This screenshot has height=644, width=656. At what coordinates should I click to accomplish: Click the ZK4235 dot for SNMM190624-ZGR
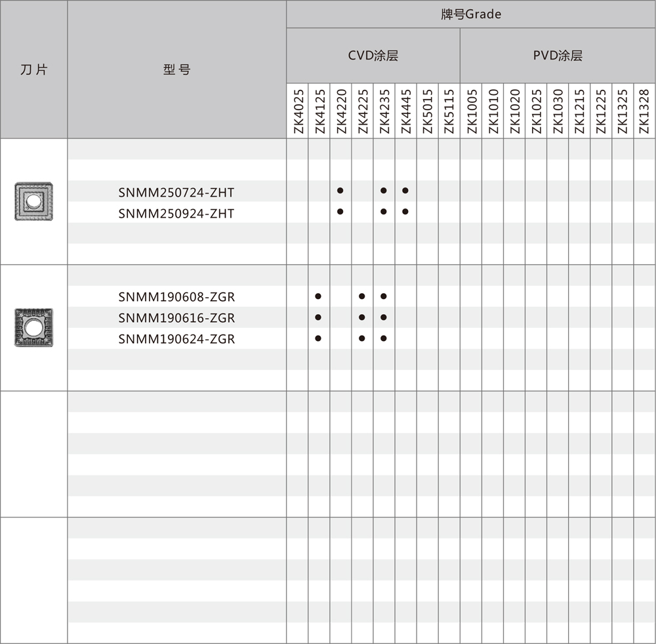coord(384,338)
